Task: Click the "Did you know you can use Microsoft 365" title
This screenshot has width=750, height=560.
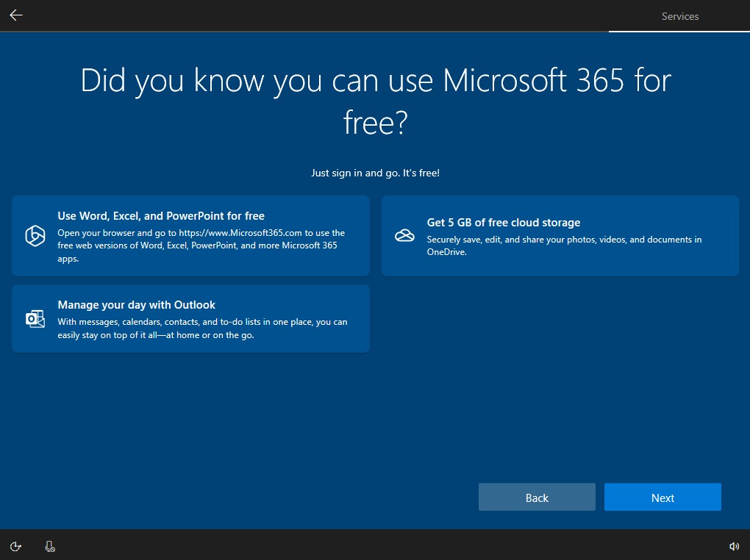Action: [x=376, y=101]
